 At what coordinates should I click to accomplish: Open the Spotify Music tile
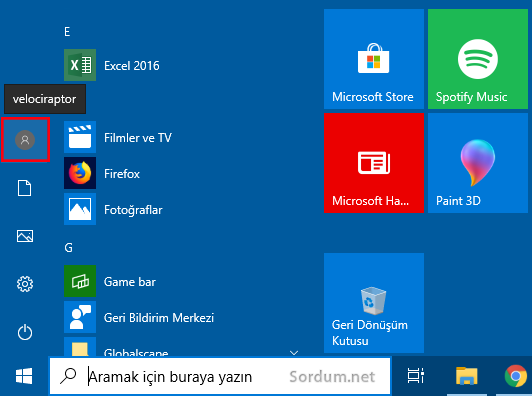478,59
